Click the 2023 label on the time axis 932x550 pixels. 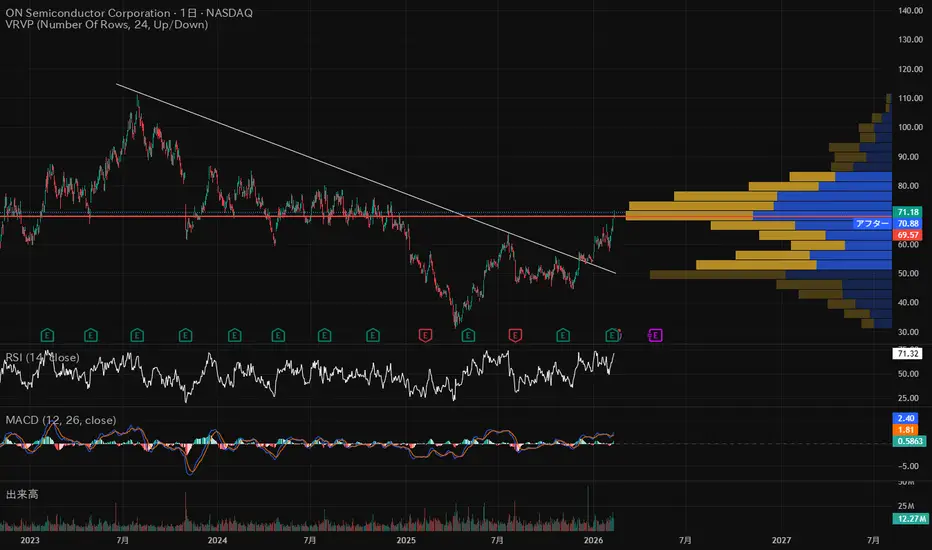coord(30,540)
